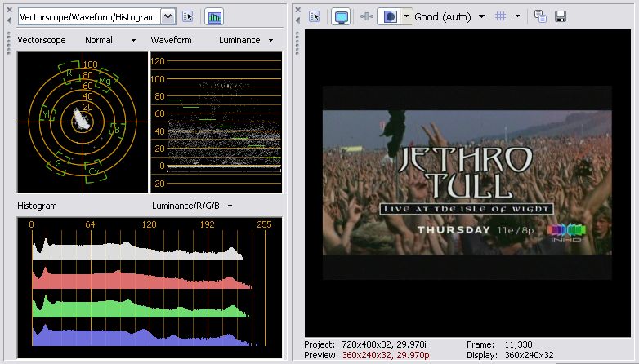Click the Vectorscope label
Screen dimensions: 639x364
pos(42,40)
